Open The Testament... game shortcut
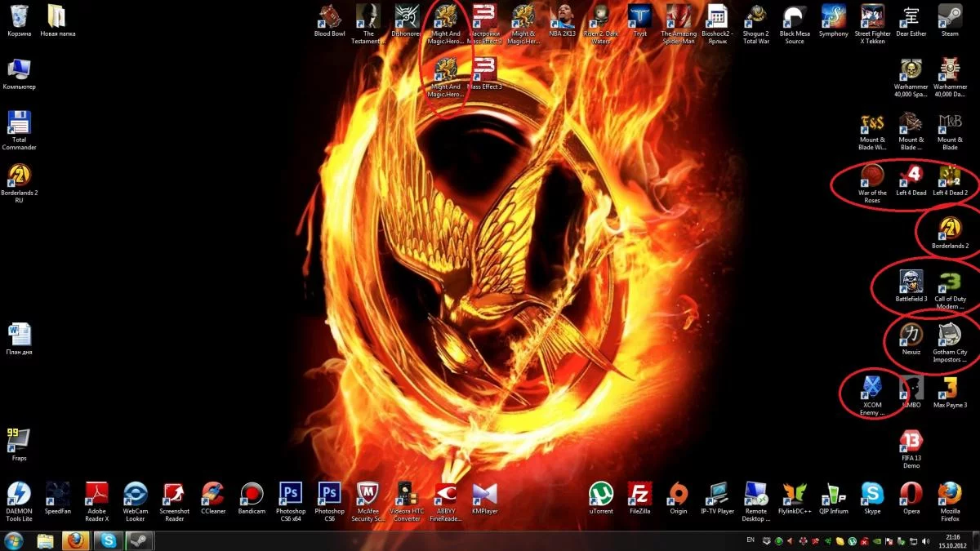This screenshot has height=551, width=980. click(x=369, y=24)
